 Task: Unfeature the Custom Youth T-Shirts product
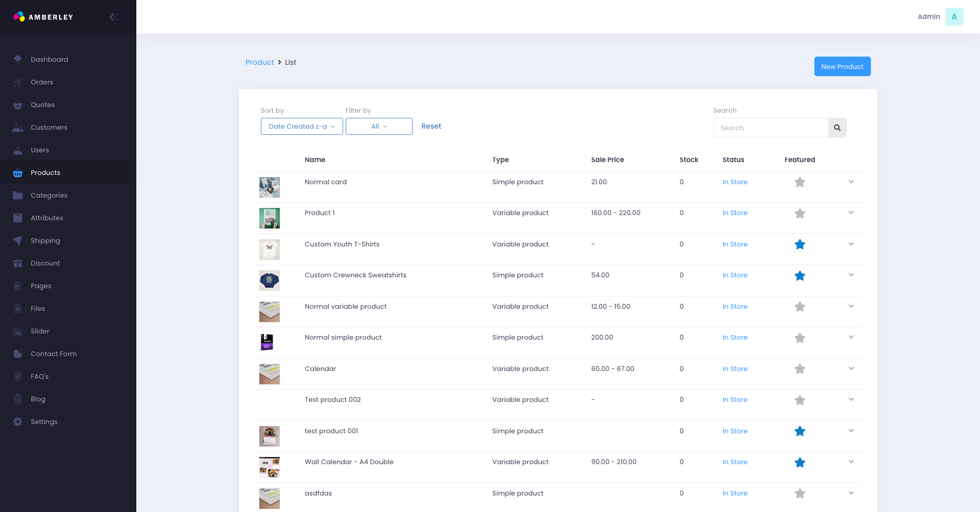point(799,244)
